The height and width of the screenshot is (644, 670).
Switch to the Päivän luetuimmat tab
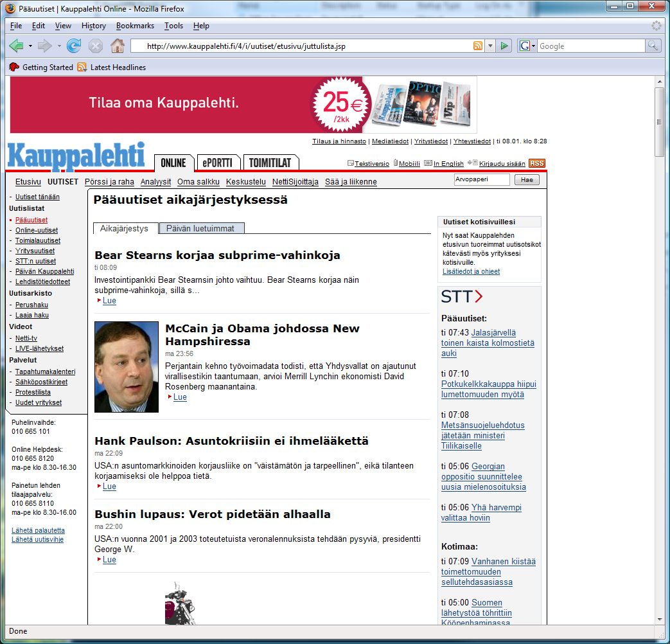(x=201, y=228)
